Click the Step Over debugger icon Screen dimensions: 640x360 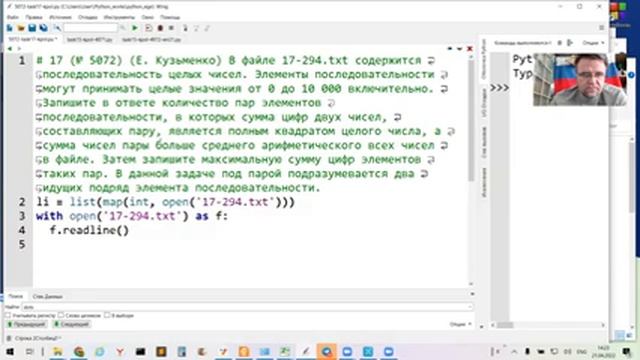pos(196,28)
